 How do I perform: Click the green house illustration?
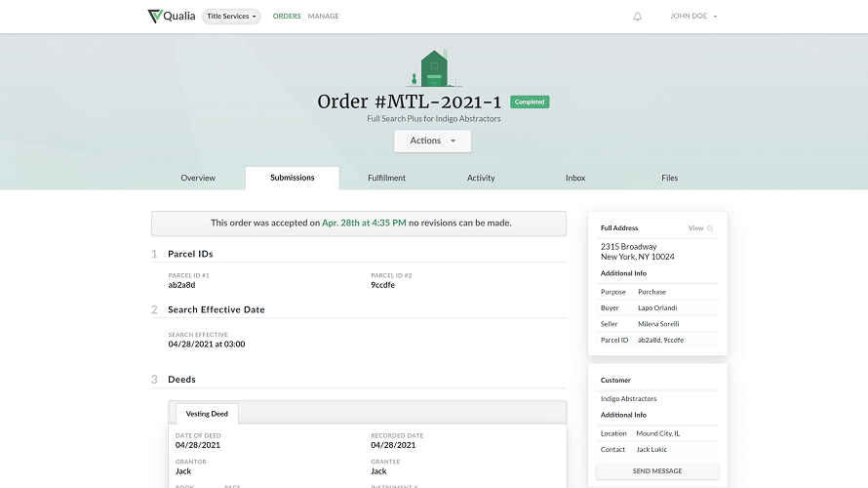point(433,68)
